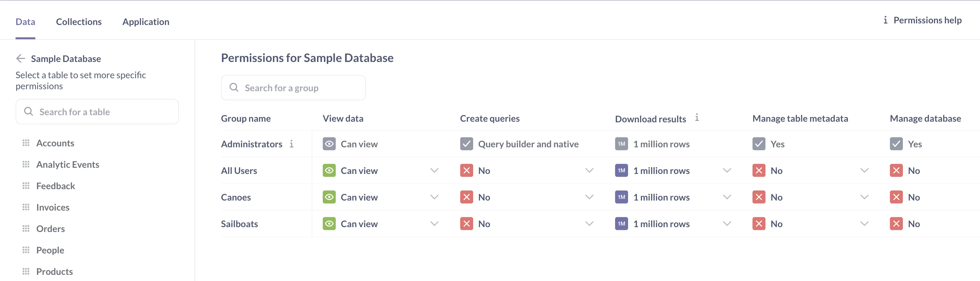The width and height of the screenshot is (980, 281).
Task: Open the Orders table permissions
Action: click(x=51, y=228)
